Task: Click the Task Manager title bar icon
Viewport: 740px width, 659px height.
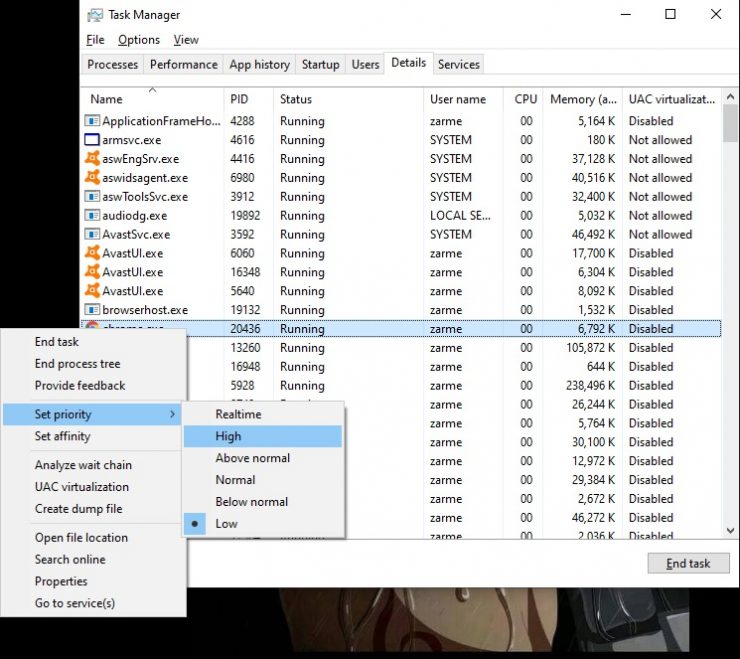Action: pos(95,15)
